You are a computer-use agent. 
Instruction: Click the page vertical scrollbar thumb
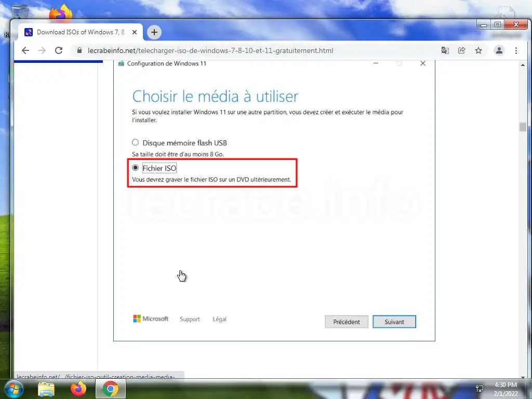coord(523,127)
